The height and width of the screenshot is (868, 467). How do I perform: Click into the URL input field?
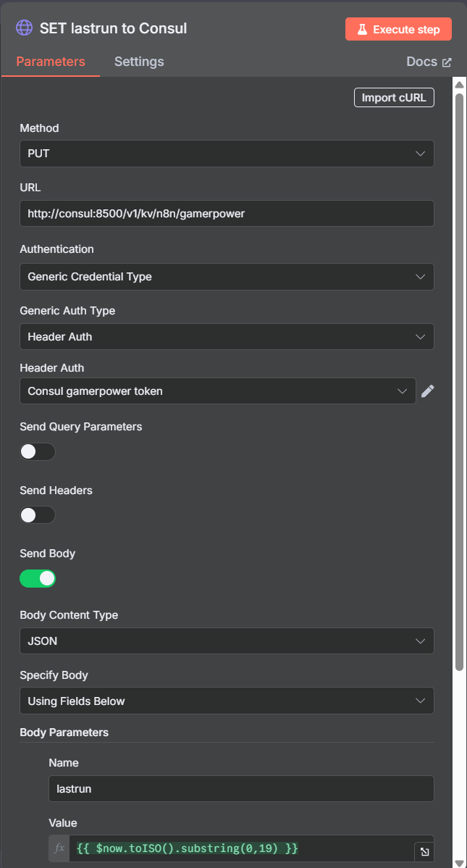pos(227,214)
